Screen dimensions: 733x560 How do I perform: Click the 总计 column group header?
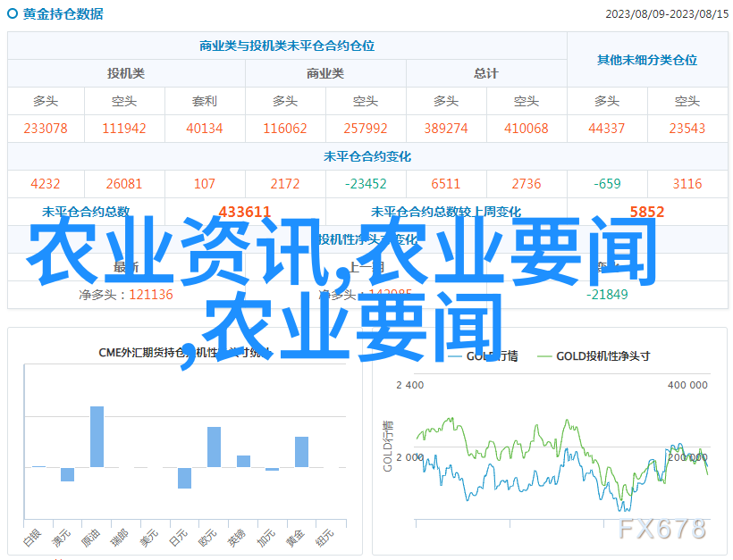486,73
